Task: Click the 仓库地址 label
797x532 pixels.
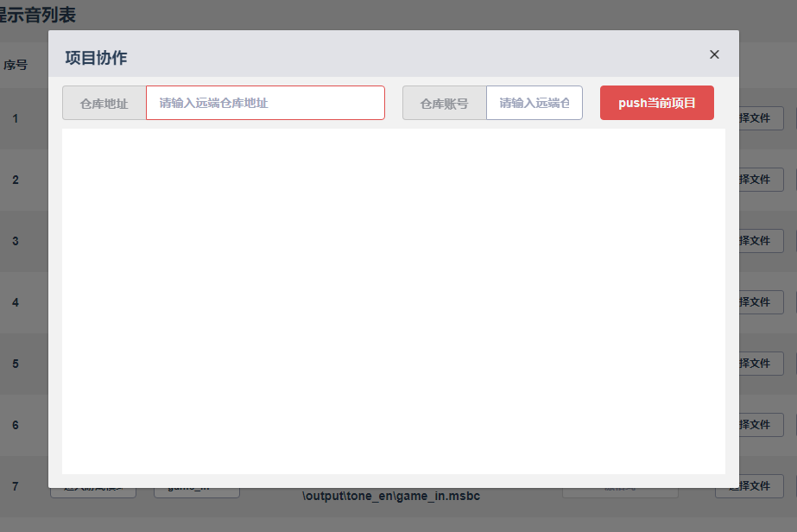Action: [104, 104]
